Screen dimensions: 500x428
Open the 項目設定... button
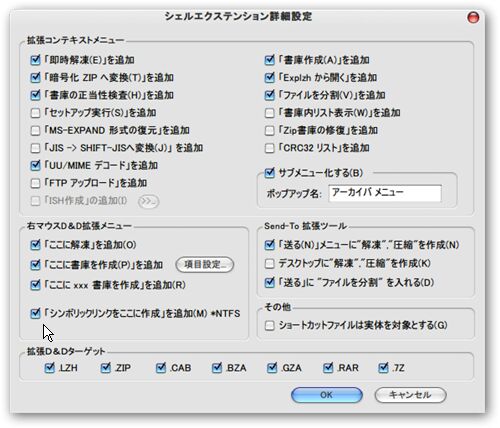click(x=205, y=265)
